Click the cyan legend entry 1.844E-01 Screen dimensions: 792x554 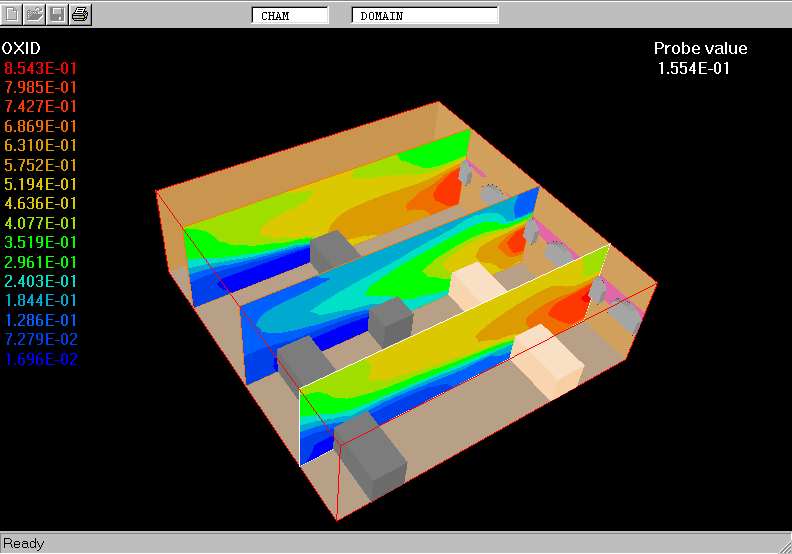(41, 300)
